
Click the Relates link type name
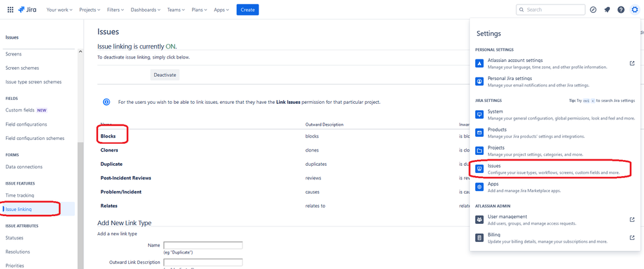click(109, 206)
